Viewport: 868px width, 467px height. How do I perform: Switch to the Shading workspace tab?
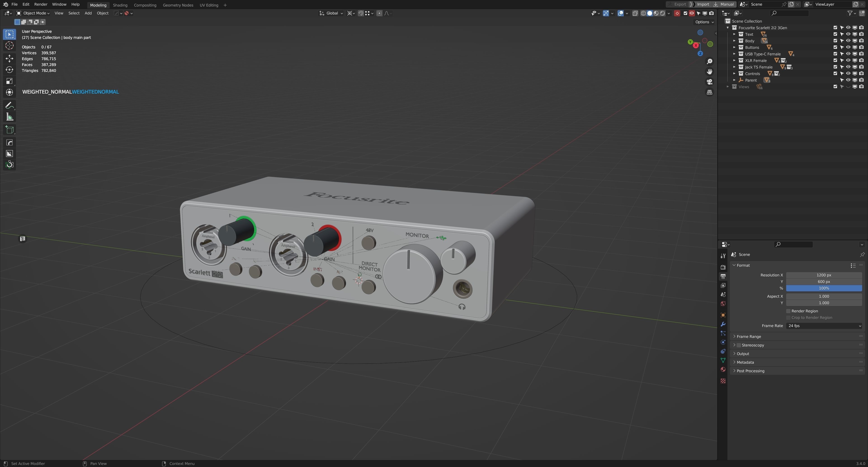pyautogui.click(x=120, y=5)
